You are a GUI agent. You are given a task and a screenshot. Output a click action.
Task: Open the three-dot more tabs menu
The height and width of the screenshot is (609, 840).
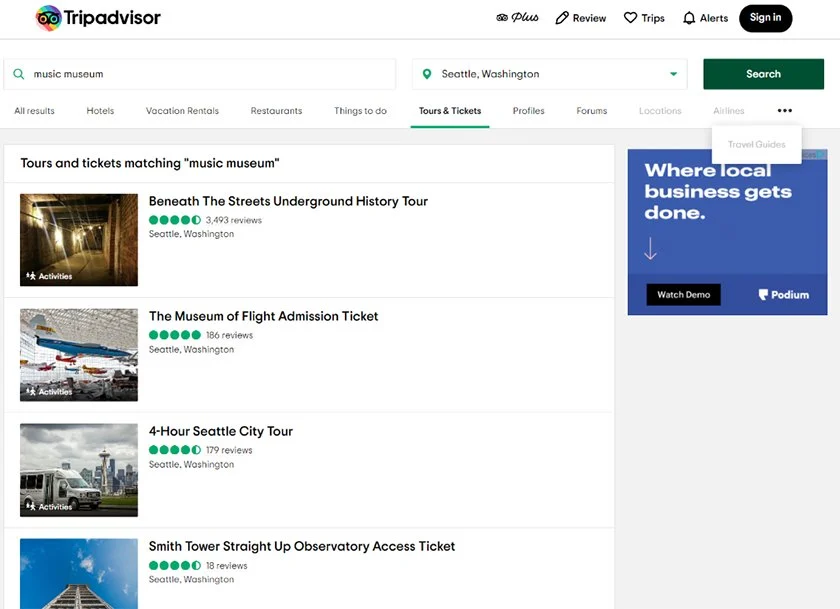[x=784, y=110]
